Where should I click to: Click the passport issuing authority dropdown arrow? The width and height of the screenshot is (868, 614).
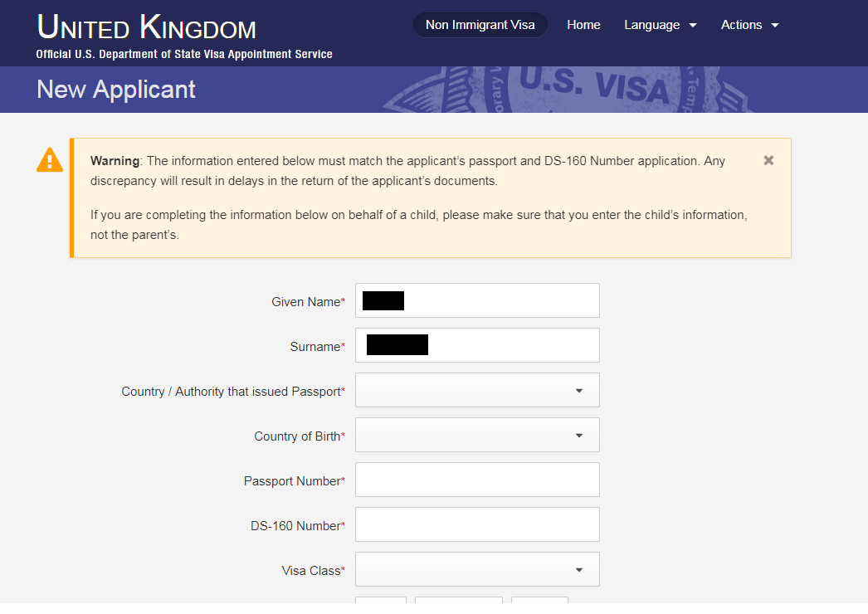point(579,391)
